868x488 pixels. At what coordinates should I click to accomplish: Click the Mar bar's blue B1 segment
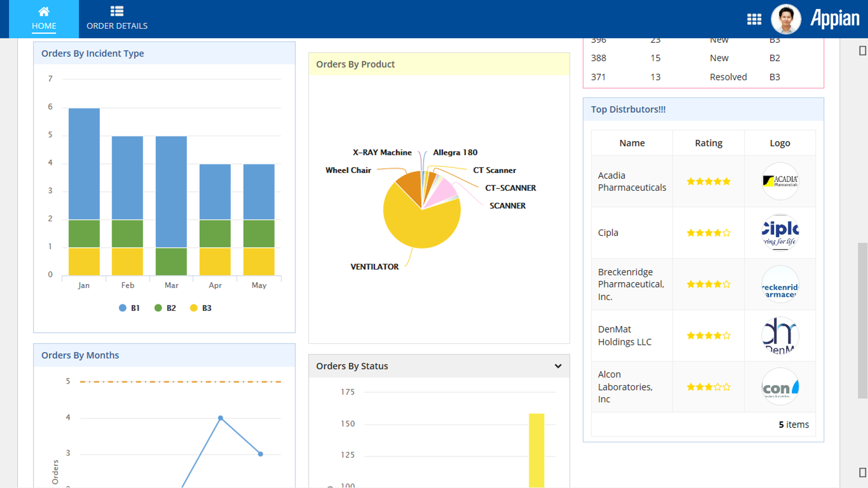[x=171, y=192]
